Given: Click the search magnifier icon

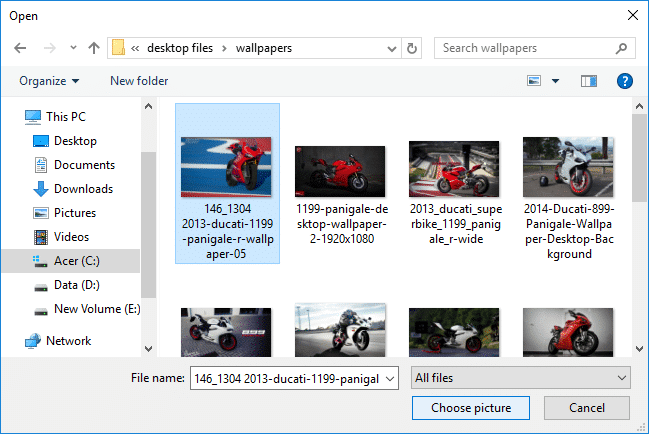Looking at the screenshot, I should [621, 48].
